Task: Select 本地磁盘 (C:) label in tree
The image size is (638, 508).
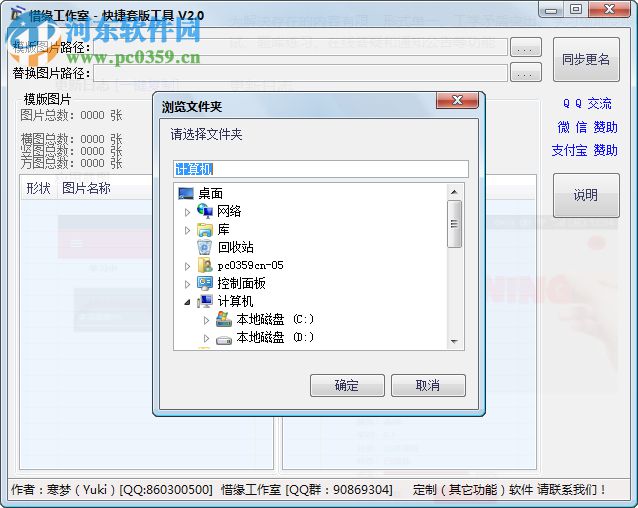Action: click(275, 319)
